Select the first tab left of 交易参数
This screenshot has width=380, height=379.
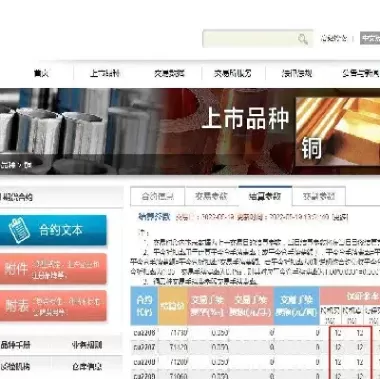pyautogui.click(x=157, y=196)
